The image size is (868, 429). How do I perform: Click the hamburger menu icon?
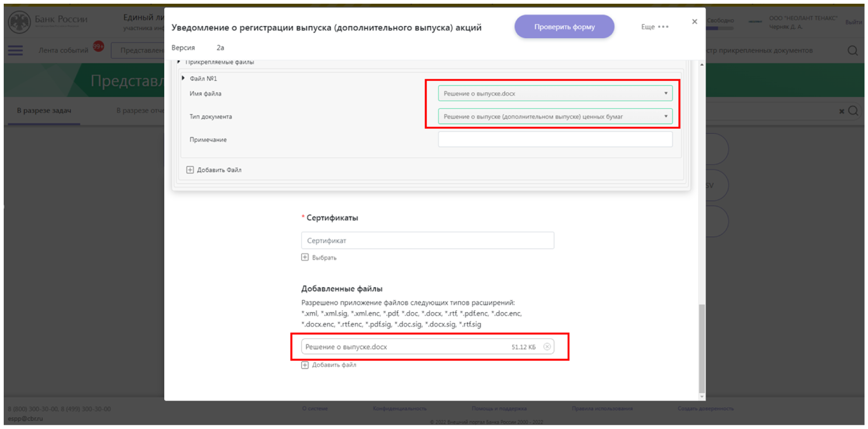(15, 50)
